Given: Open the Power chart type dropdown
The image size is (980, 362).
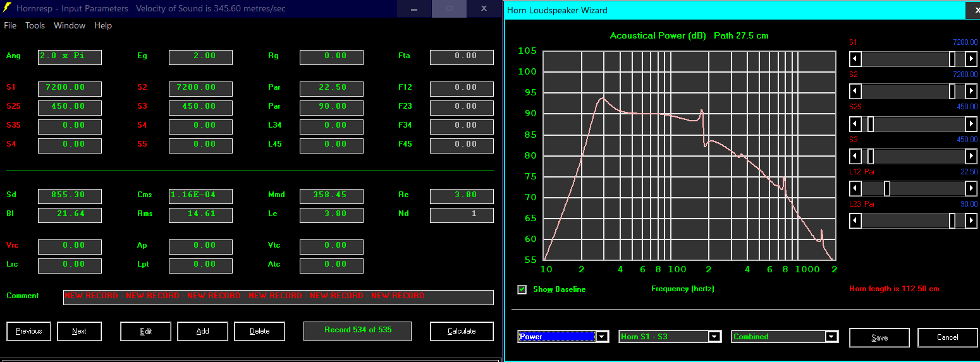Looking at the screenshot, I should [603, 337].
